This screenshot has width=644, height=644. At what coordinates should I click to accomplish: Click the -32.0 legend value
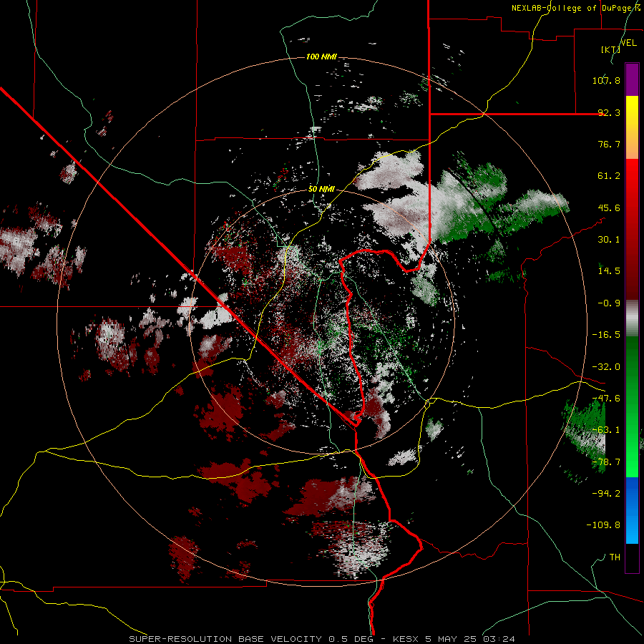(x=606, y=367)
